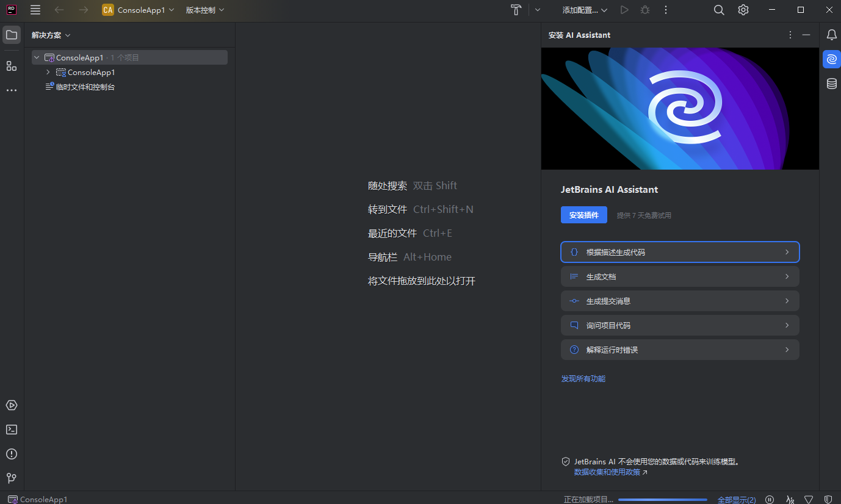841x504 pixels.
Task: Click the 安装 AI Assistant panel title
Action: (579, 35)
